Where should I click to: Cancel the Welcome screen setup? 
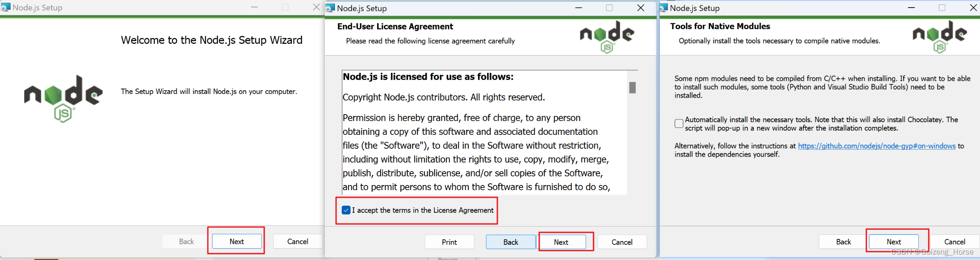pyautogui.click(x=298, y=241)
